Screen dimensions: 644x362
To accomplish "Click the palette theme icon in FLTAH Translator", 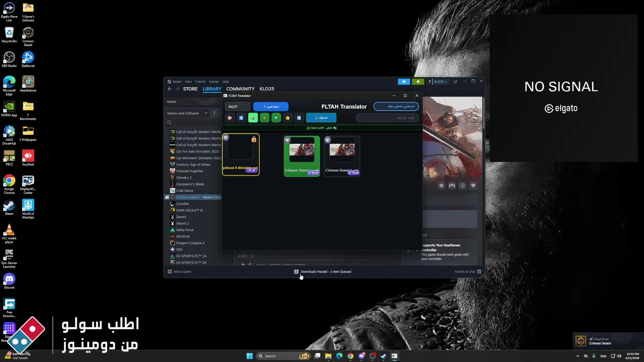I will coord(230,118).
